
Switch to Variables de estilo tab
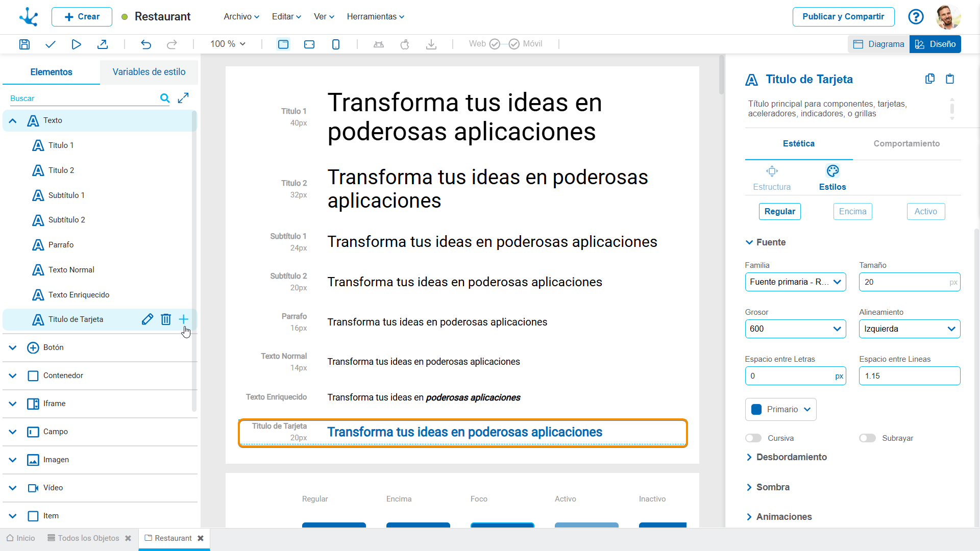coord(149,72)
